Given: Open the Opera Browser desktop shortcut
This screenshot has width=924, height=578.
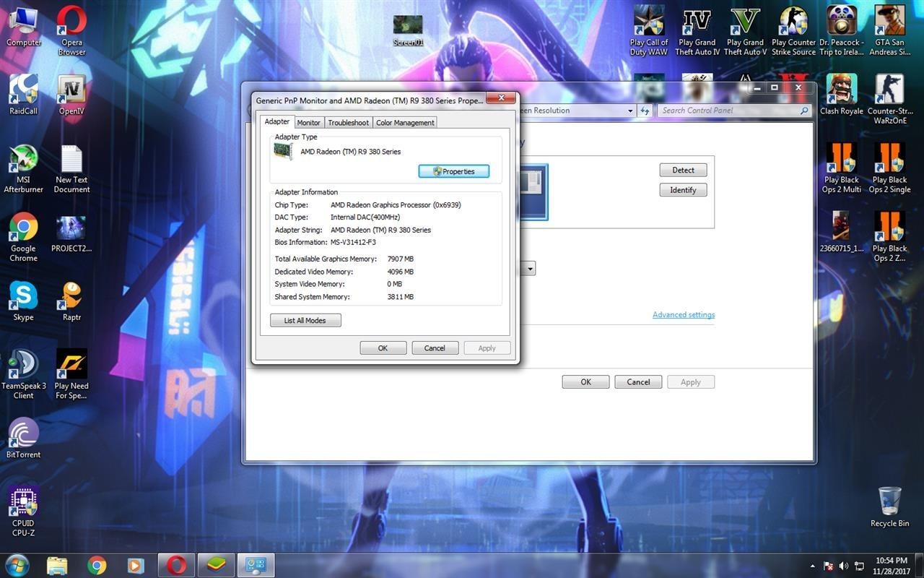Looking at the screenshot, I should coord(71,30).
